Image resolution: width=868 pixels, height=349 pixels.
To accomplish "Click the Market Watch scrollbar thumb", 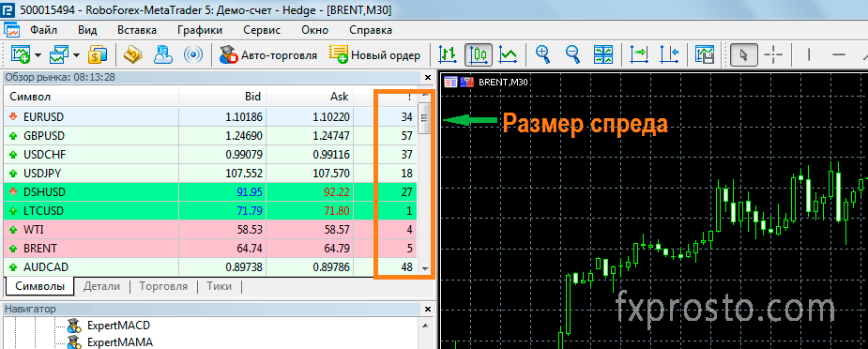I will tap(425, 118).
